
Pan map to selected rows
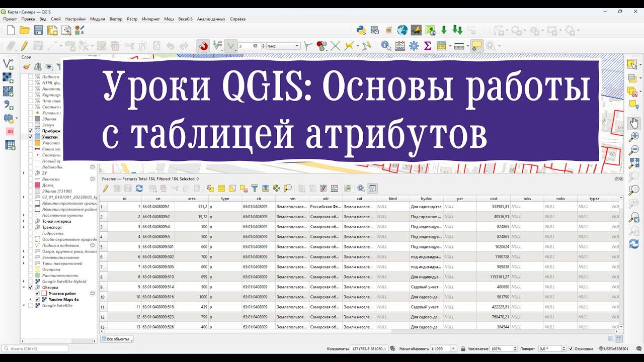[x=276, y=189]
